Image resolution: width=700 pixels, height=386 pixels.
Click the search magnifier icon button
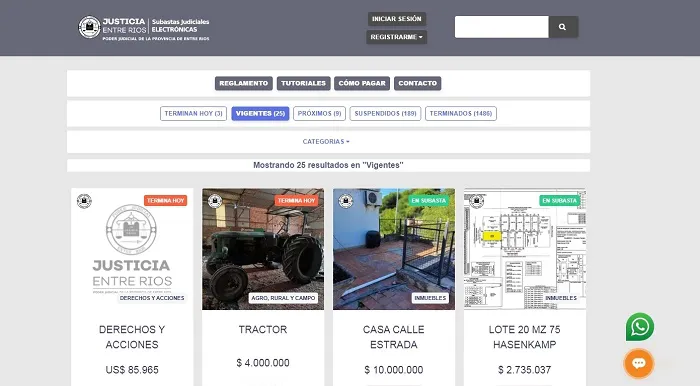pos(563,27)
